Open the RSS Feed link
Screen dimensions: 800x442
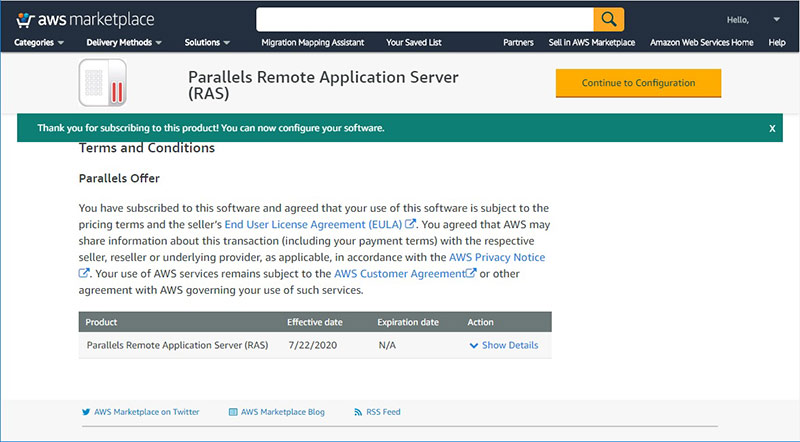(383, 412)
